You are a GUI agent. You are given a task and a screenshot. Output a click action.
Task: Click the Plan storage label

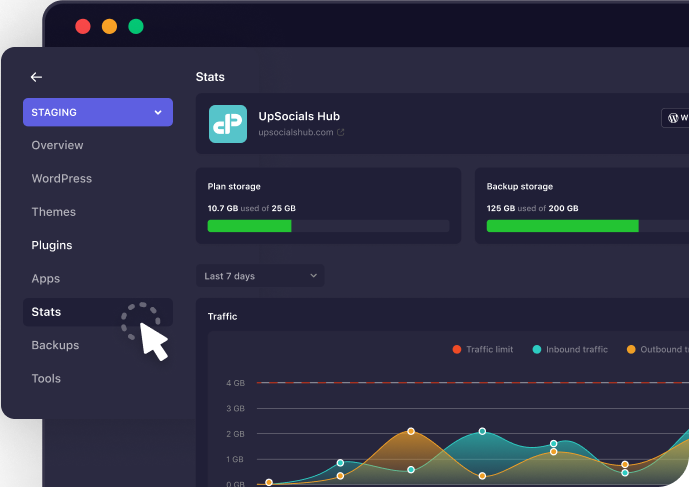234,186
